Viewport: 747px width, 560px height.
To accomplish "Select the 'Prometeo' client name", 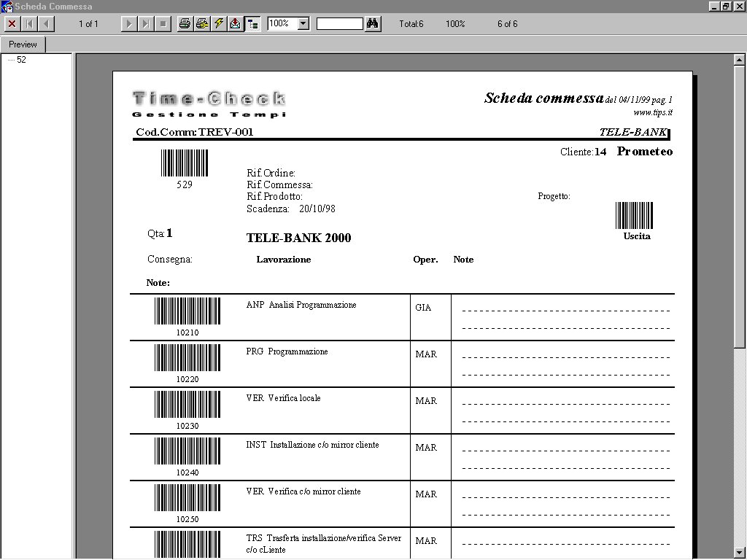I will tap(645, 152).
